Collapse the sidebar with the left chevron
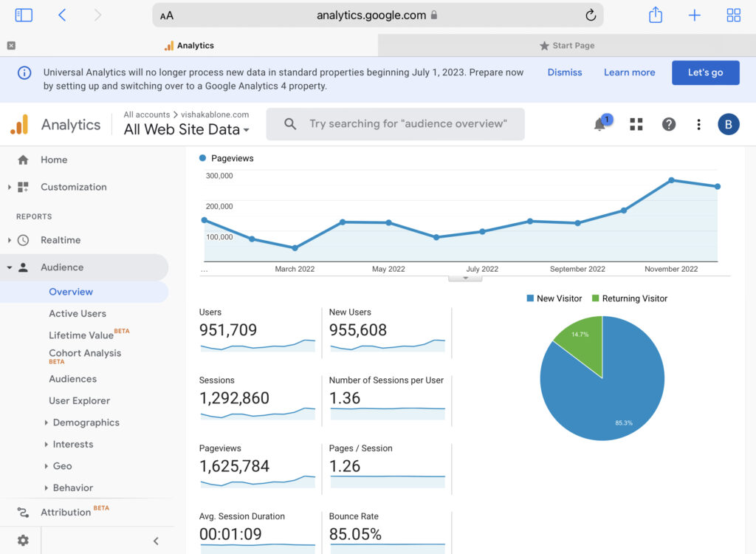756x554 pixels. tap(156, 541)
